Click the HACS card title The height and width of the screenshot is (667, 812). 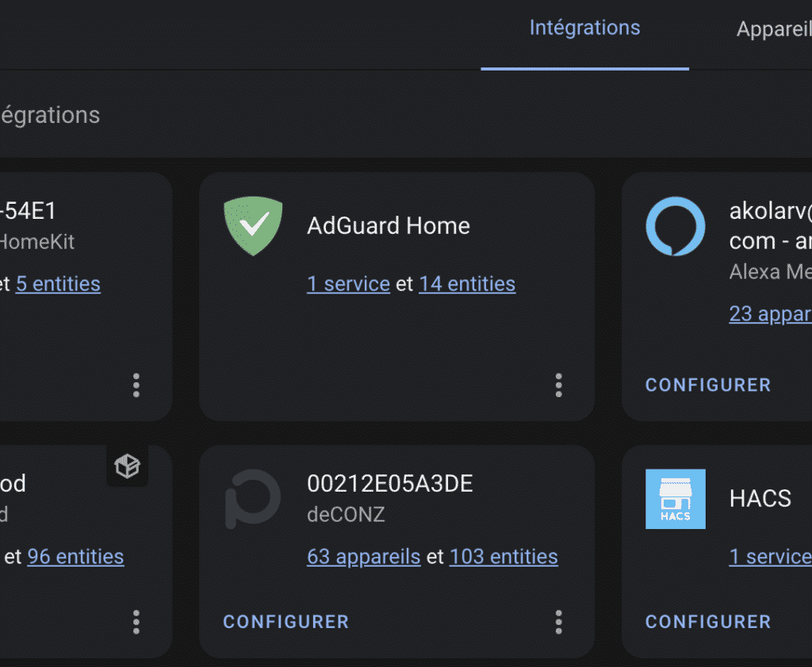point(760,499)
